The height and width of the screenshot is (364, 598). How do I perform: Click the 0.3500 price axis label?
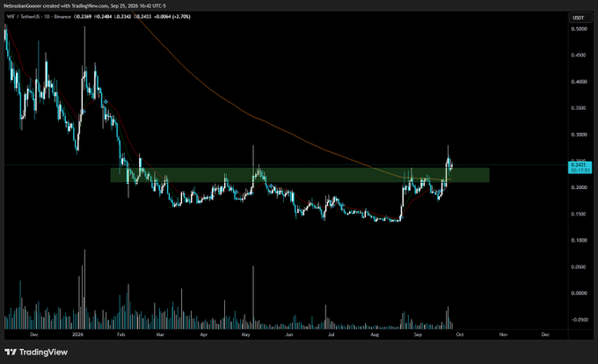[x=579, y=108]
